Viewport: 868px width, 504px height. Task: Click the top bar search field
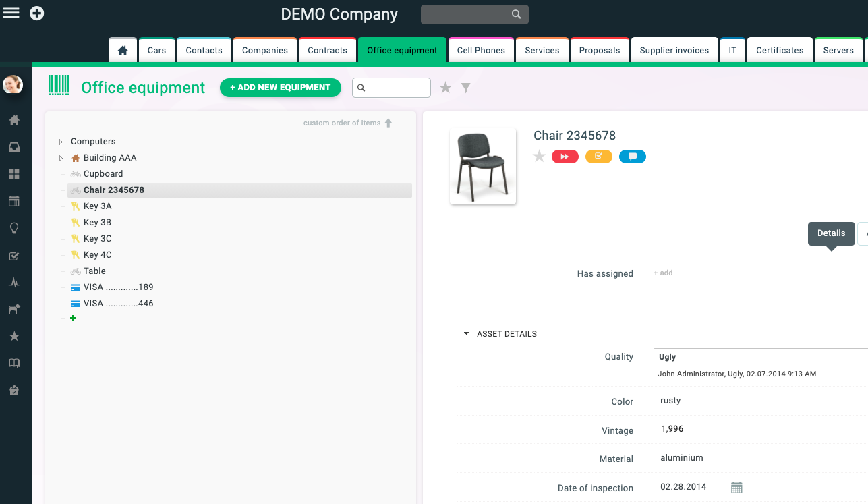click(475, 14)
